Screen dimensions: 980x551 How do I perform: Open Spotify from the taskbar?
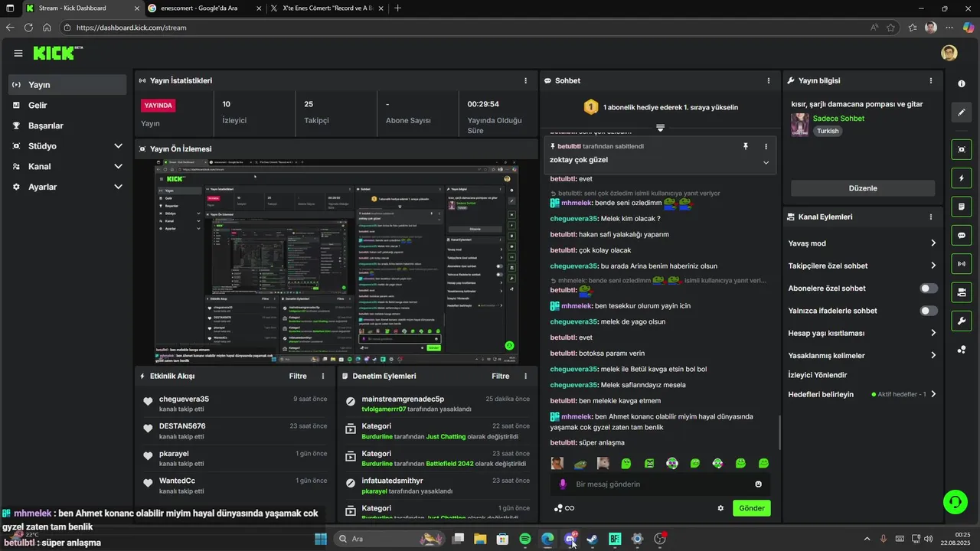tap(525, 539)
